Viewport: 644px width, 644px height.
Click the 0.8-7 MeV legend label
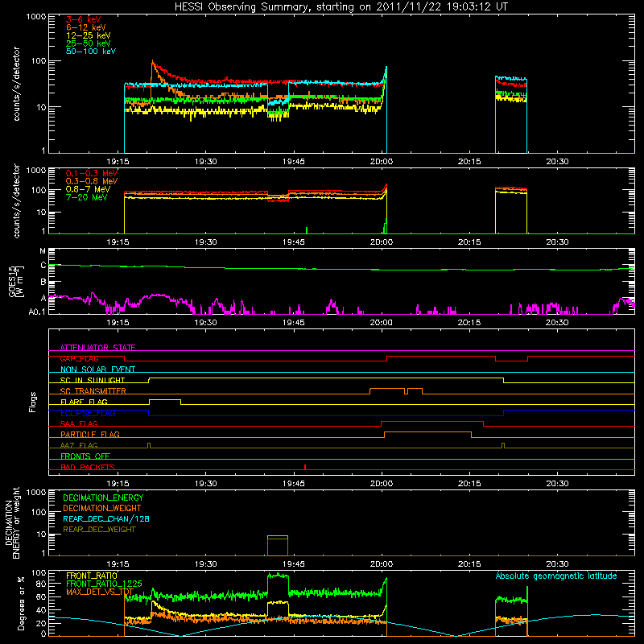(88, 189)
